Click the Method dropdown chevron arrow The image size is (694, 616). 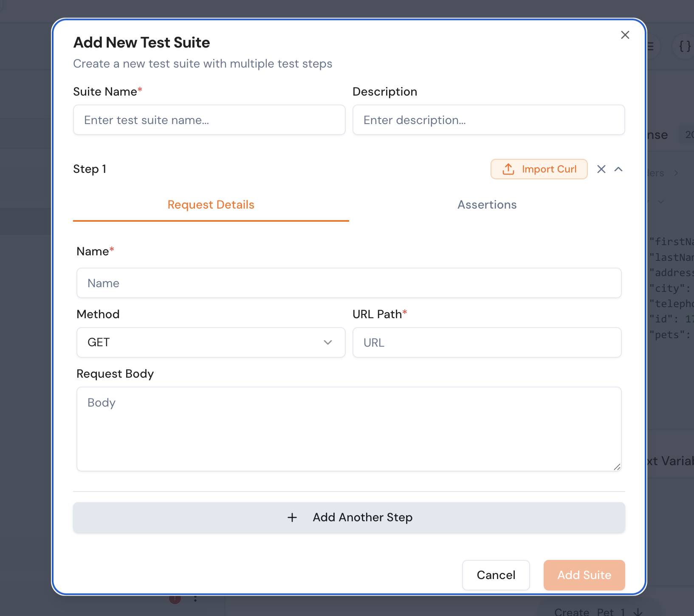click(327, 342)
